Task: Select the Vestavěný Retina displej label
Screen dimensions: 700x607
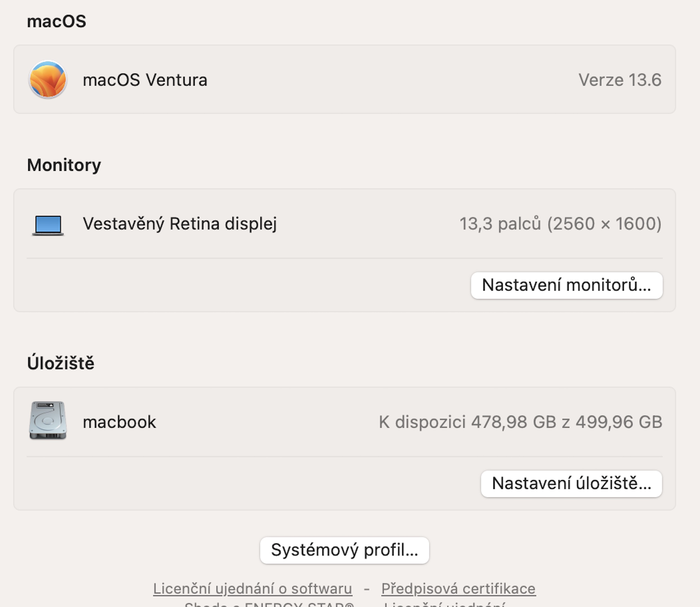Action: click(180, 224)
